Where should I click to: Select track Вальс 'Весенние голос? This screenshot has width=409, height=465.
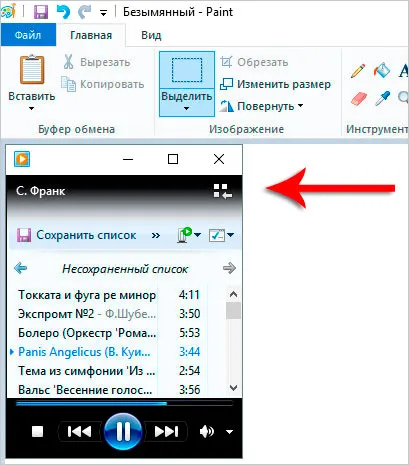[x=85, y=390]
